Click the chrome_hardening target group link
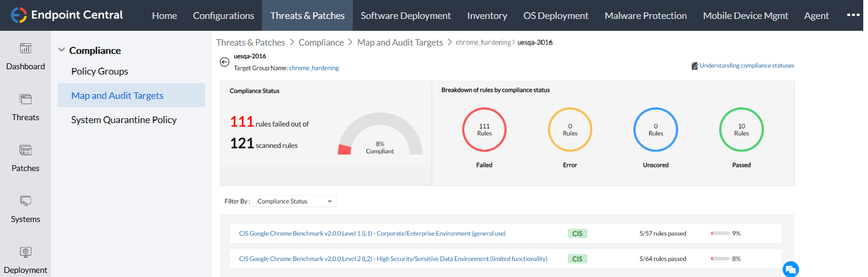Image resolution: width=868 pixels, height=277 pixels. [x=314, y=68]
